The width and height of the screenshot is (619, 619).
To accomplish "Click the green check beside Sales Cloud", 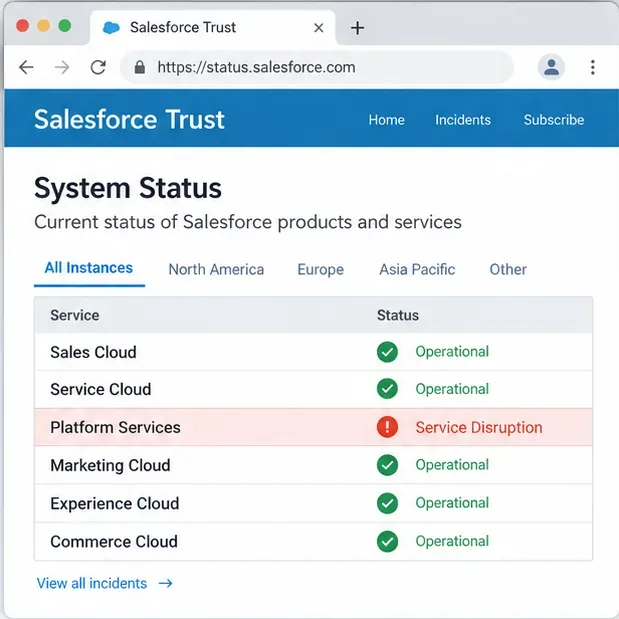I will (387, 352).
